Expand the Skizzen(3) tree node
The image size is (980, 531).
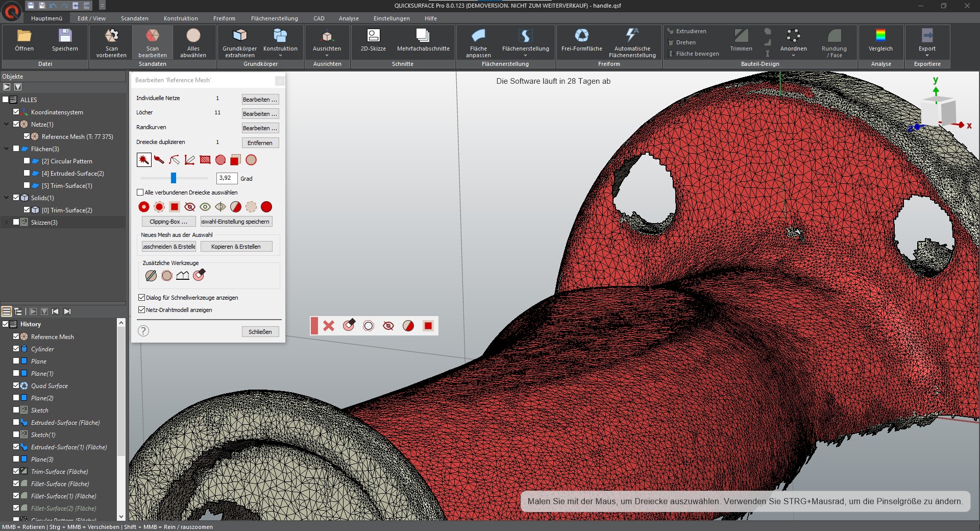[6, 223]
